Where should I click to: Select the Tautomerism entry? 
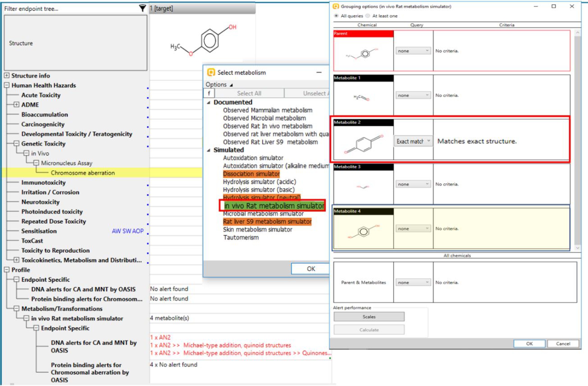coord(241,237)
